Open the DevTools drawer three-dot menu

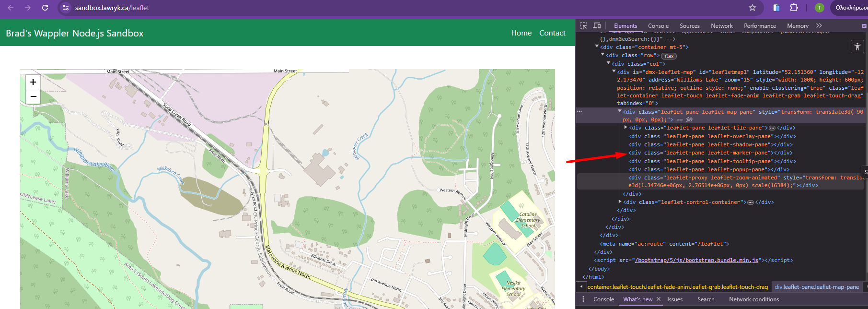point(583,299)
